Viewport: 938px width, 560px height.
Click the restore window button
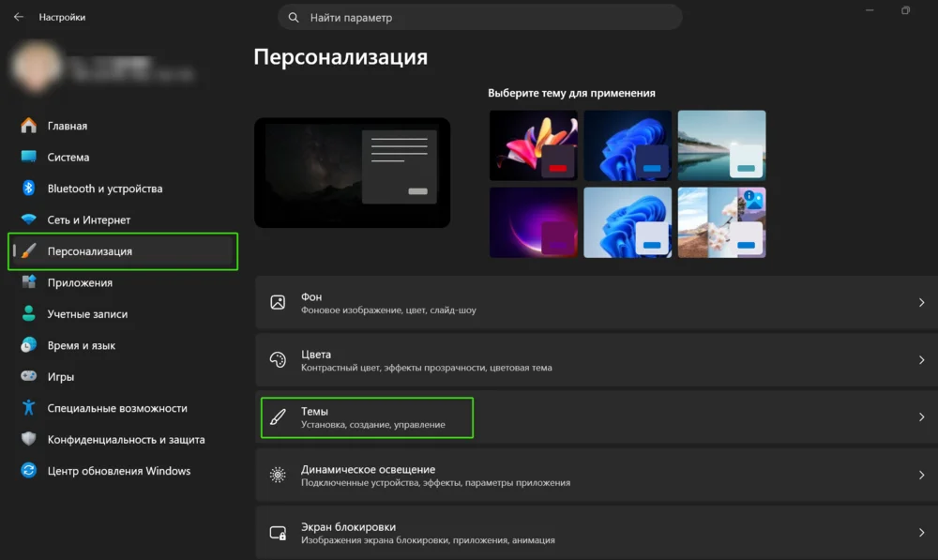pos(905,10)
